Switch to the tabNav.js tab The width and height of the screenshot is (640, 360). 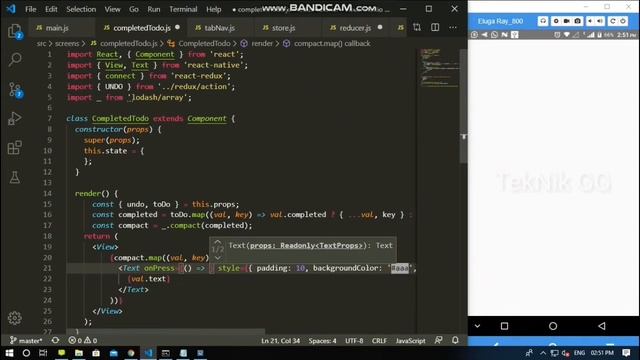tap(220, 28)
